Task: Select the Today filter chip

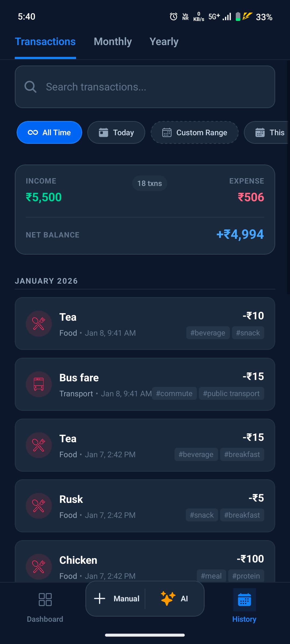Action: (x=116, y=133)
